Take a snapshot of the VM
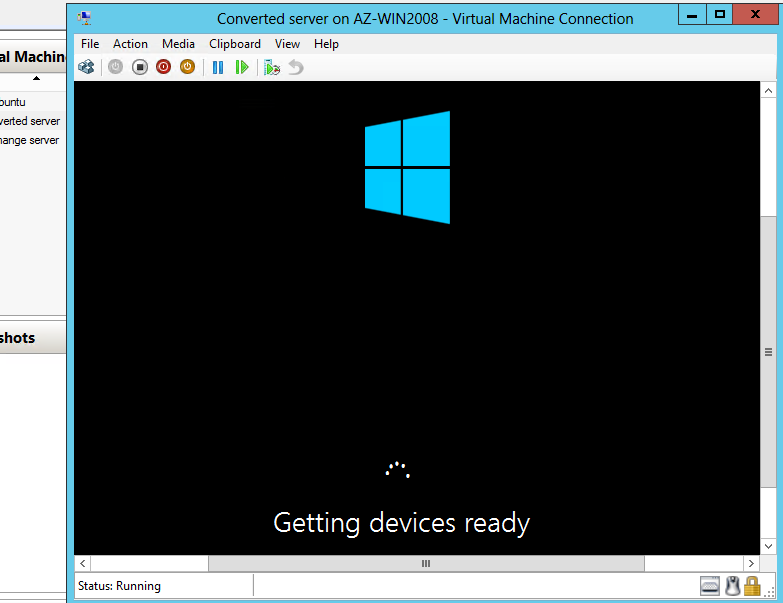 coord(272,67)
